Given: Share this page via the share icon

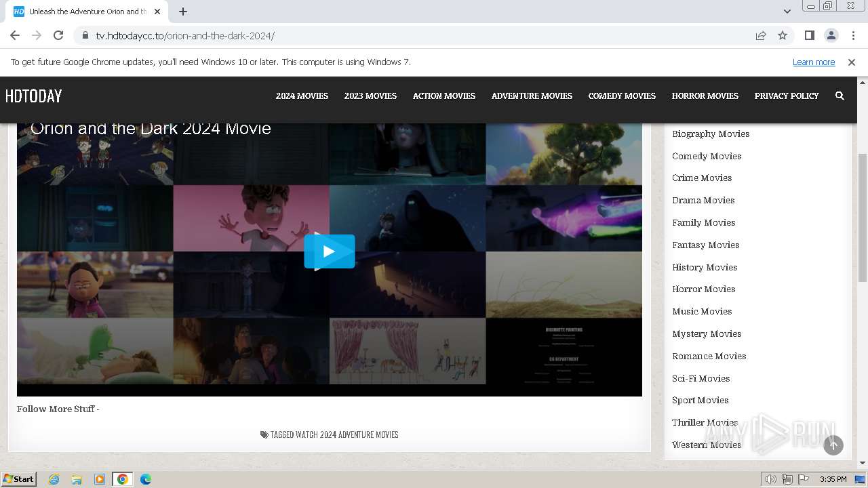Looking at the screenshot, I should coord(761,35).
